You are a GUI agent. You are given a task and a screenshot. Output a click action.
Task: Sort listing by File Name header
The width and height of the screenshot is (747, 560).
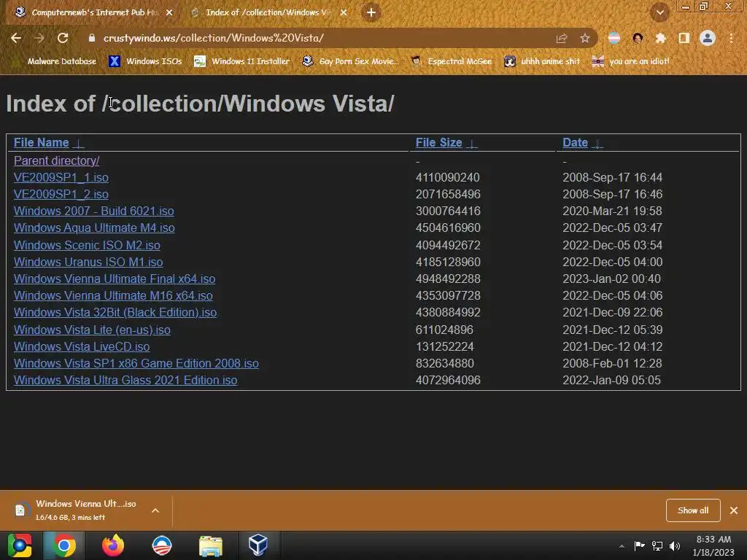[41, 142]
